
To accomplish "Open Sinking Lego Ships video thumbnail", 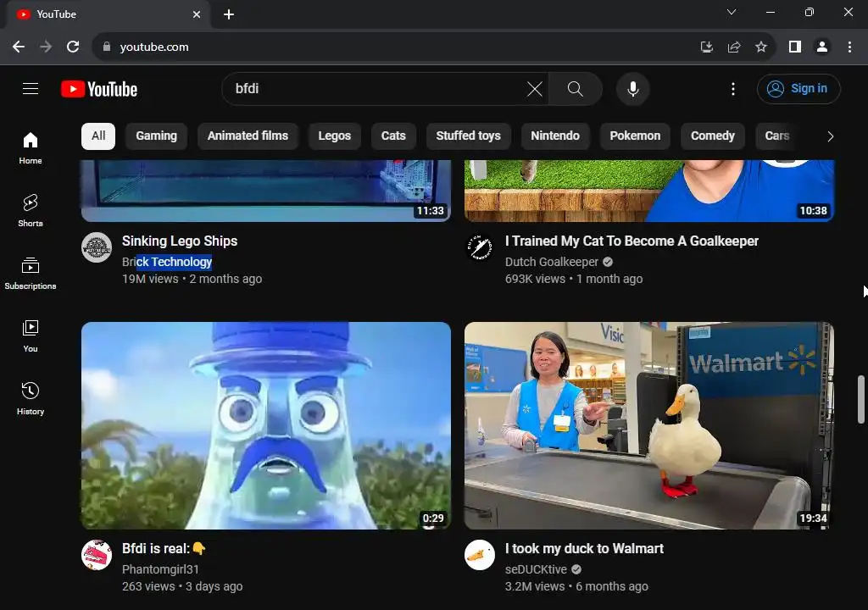I will 266,191.
